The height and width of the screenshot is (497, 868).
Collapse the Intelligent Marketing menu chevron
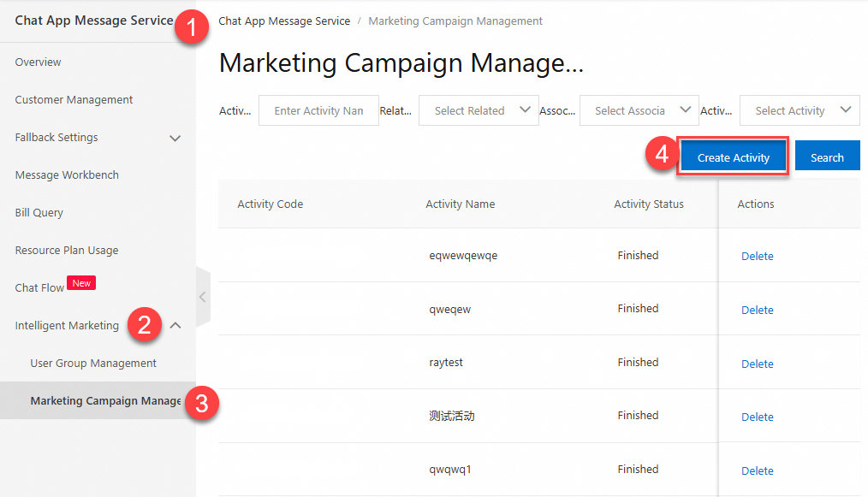tap(175, 325)
